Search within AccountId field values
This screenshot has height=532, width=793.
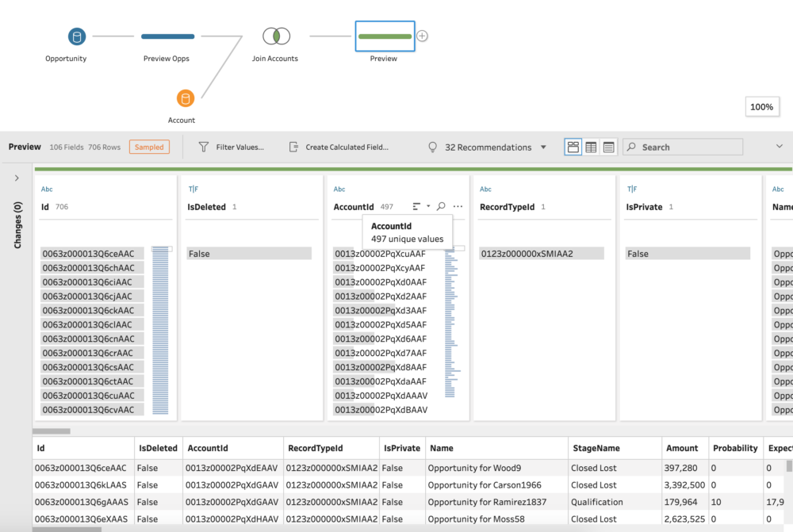(441, 206)
